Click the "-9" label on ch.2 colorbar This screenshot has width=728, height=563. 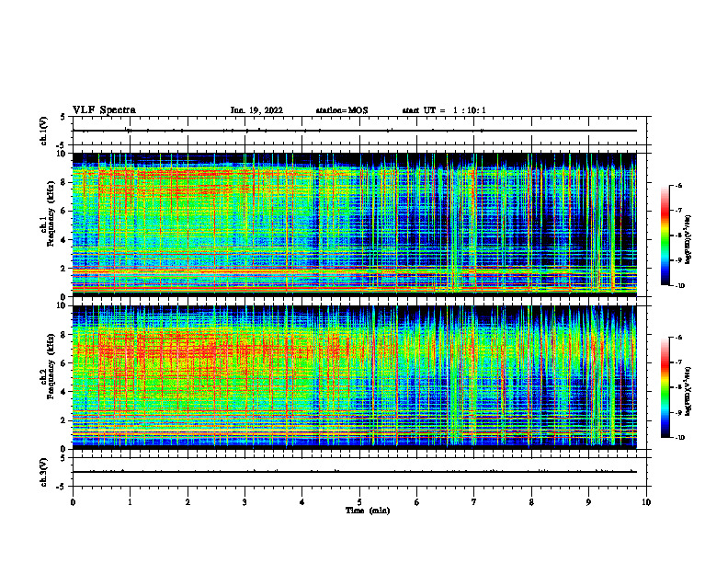point(679,412)
